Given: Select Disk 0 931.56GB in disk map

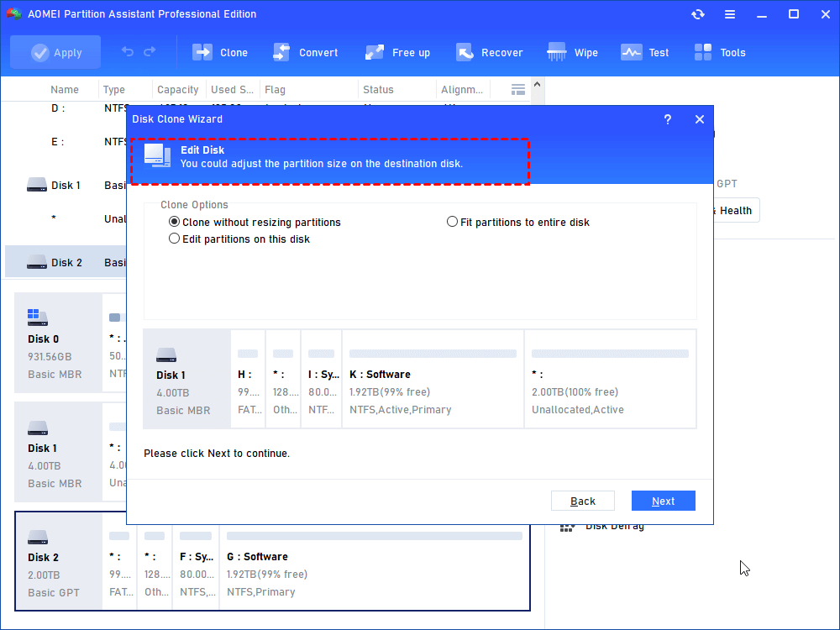Looking at the screenshot, I should [x=59, y=343].
